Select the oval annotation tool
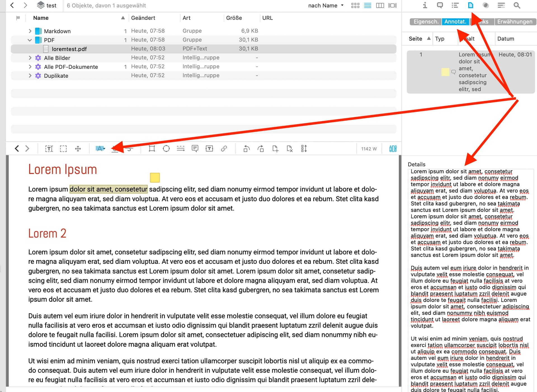The height and width of the screenshot is (392, 537). point(166,148)
